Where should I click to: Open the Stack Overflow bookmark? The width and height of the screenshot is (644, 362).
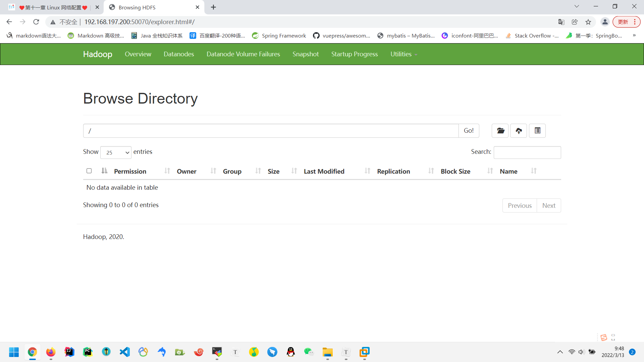pyautogui.click(x=532, y=36)
